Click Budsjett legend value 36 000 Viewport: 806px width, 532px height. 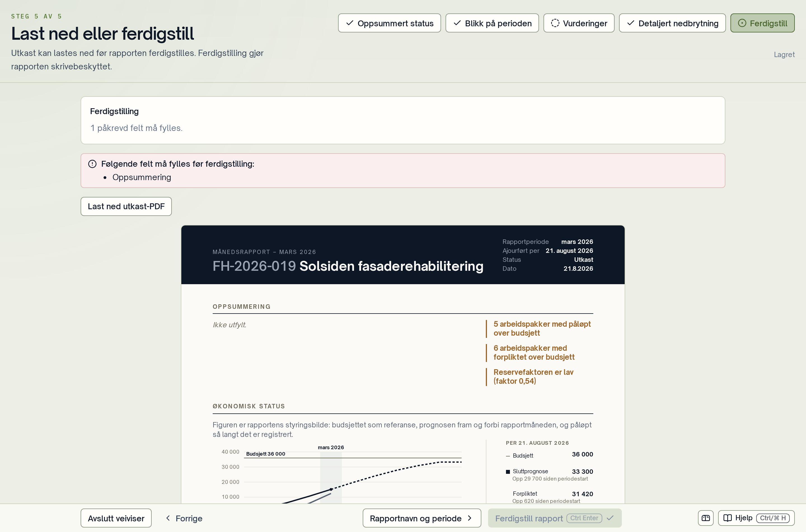[x=582, y=454]
